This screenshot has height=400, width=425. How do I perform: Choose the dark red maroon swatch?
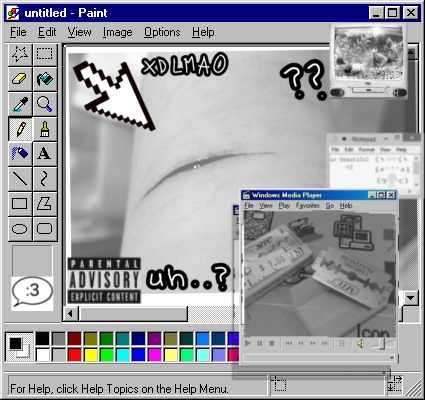click(75, 339)
